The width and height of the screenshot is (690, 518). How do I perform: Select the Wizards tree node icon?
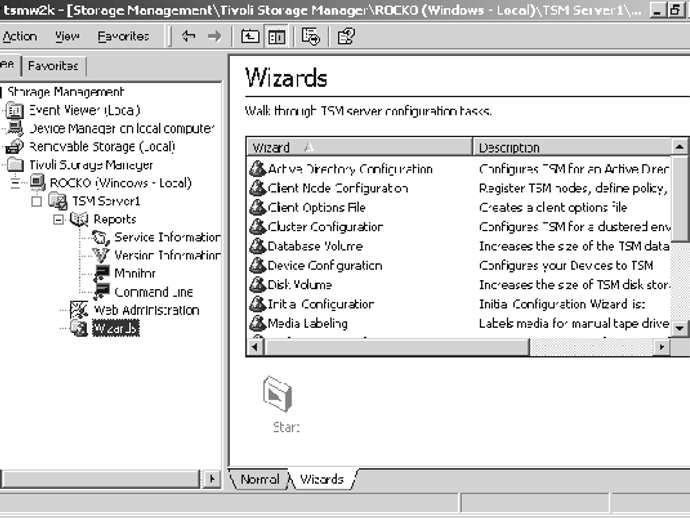pos(79,328)
